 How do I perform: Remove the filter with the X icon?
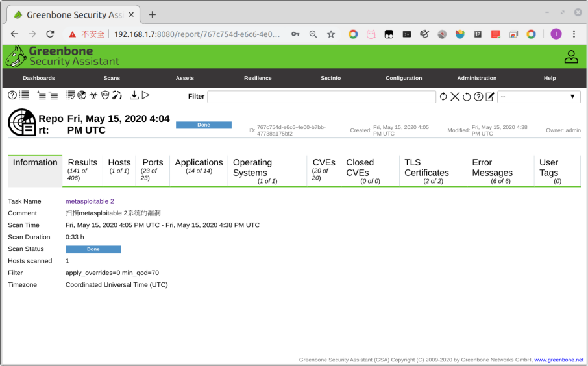click(455, 97)
